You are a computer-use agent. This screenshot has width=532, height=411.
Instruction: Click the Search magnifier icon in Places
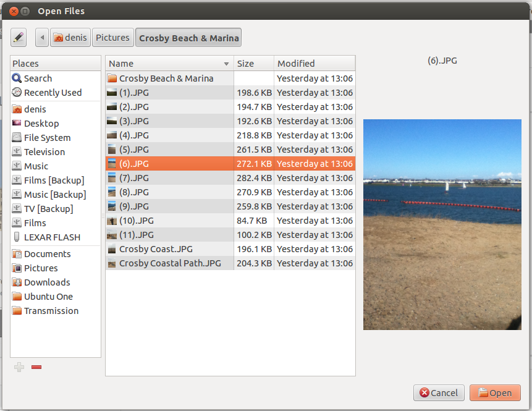point(17,78)
